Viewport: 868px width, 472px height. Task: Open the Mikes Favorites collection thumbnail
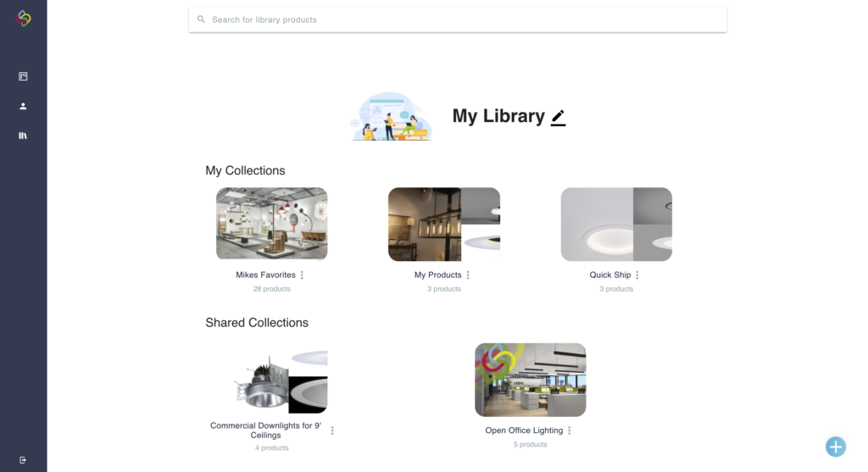(x=272, y=224)
